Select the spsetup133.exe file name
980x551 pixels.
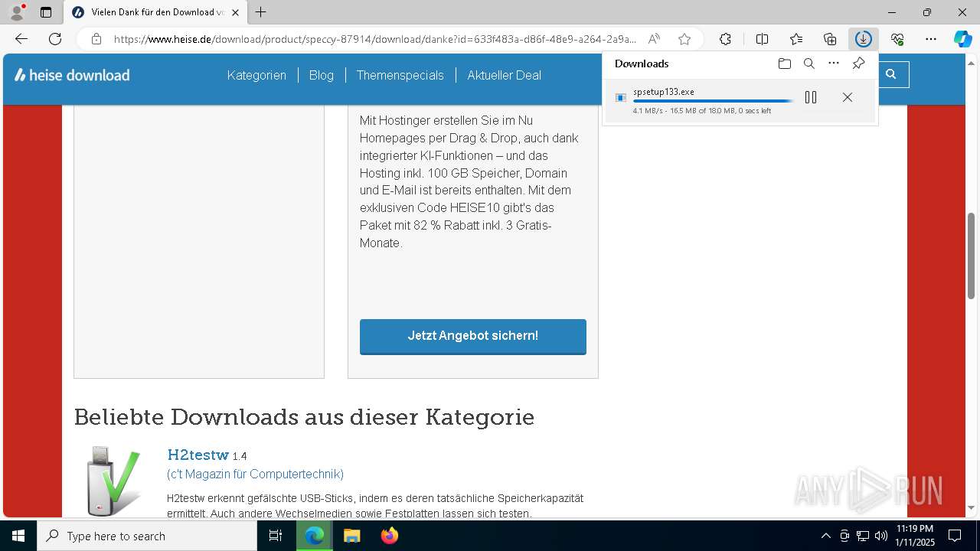[x=664, y=92]
